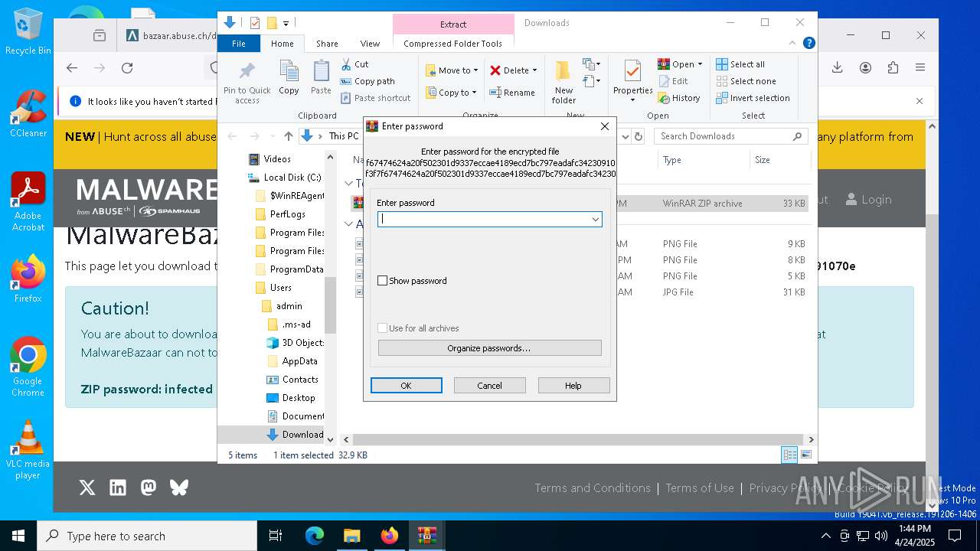Open Firefox from the taskbar
This screenshot has width=980, height=551.
pos(390,536)
